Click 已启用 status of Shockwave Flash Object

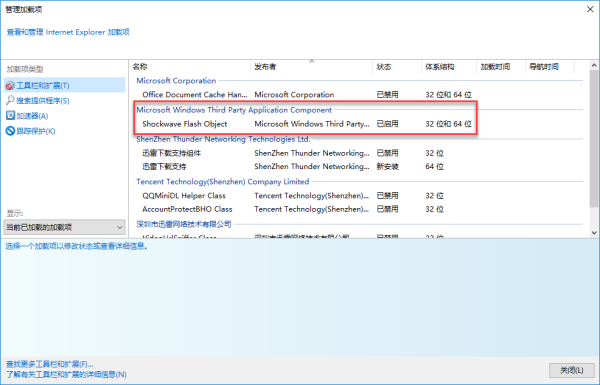coord(387,124)
